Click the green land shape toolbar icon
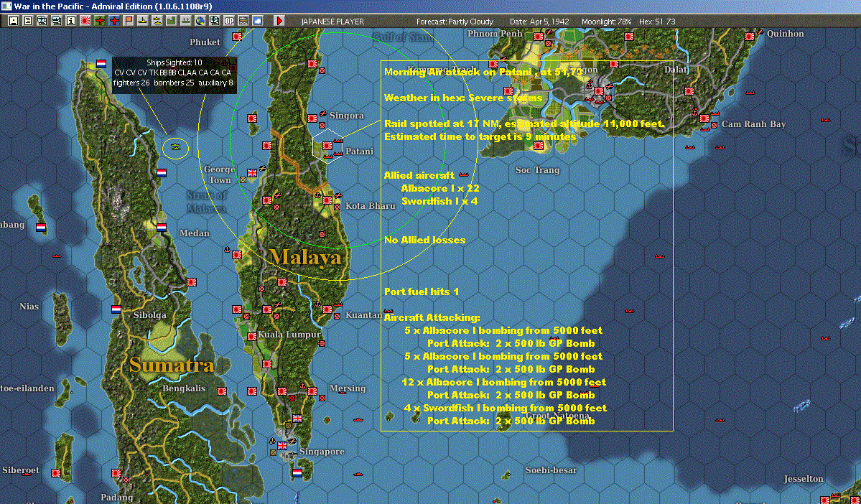The image size is (861, 504). 172,21
